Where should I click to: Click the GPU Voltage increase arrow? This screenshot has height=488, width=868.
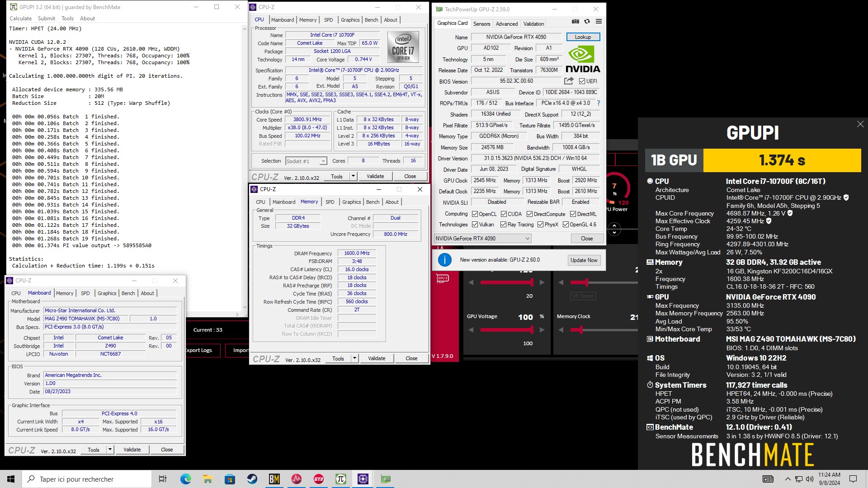(542, 330)
